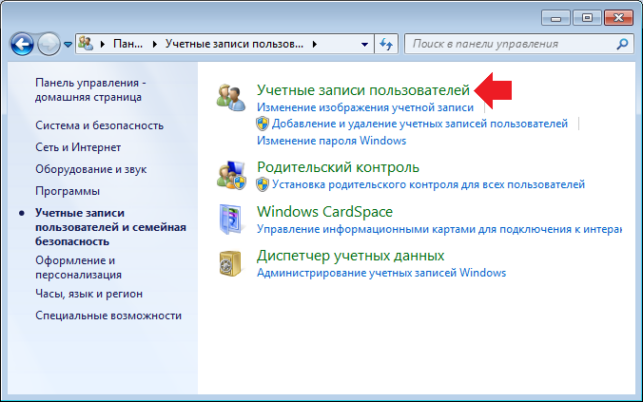Click shield icon beside "Добавление и удаление"

pos(262,123)
